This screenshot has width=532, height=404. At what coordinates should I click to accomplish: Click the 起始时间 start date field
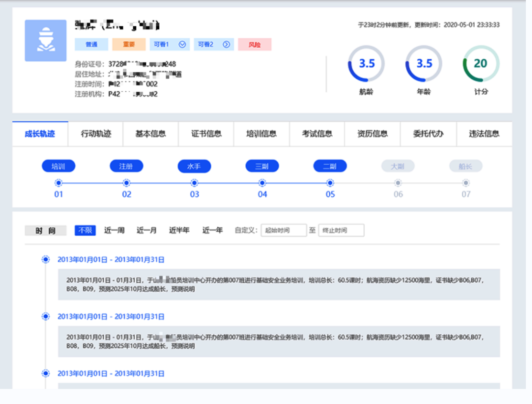point(283,230)
